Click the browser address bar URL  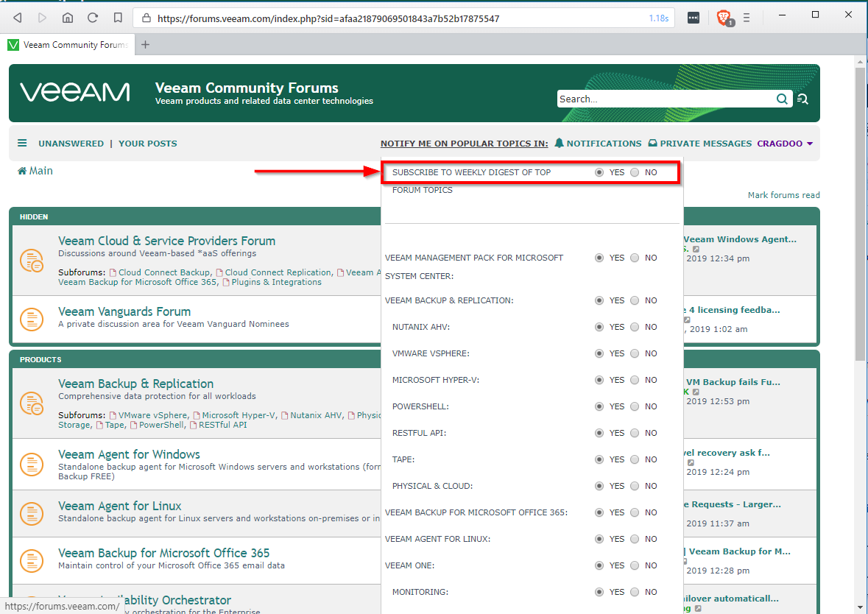(x=329, y=18)
